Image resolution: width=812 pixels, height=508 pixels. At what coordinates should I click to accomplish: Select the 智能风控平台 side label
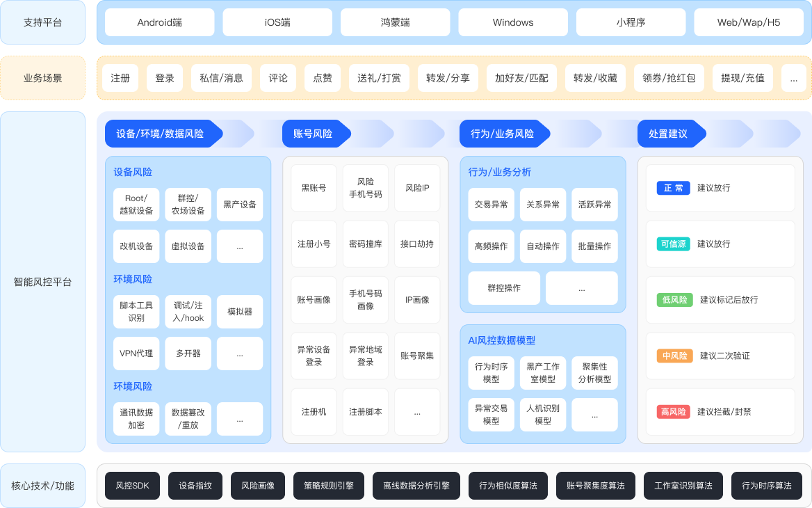tap(42, 282)
